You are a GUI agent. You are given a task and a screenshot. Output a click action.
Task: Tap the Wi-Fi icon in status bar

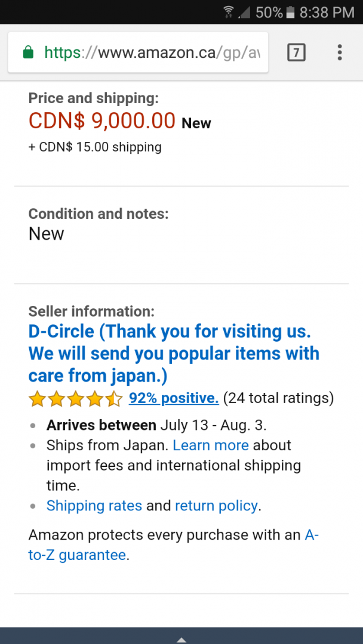click(229, 11)
